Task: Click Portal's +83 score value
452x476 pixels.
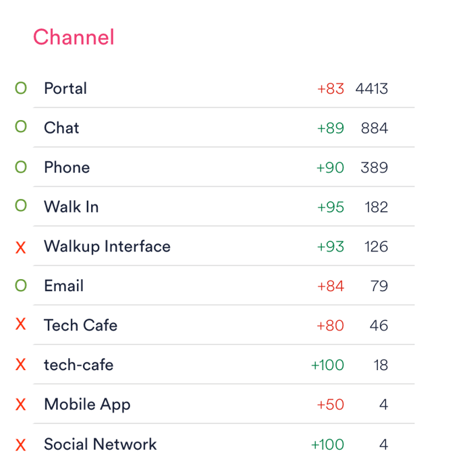Action: coord(331,88)
